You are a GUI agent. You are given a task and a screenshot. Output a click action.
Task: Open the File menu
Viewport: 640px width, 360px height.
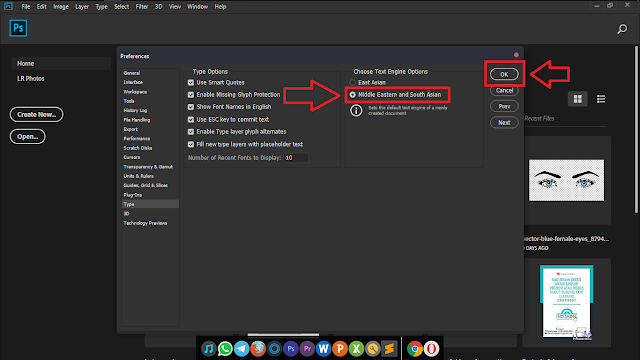(26, 7)
